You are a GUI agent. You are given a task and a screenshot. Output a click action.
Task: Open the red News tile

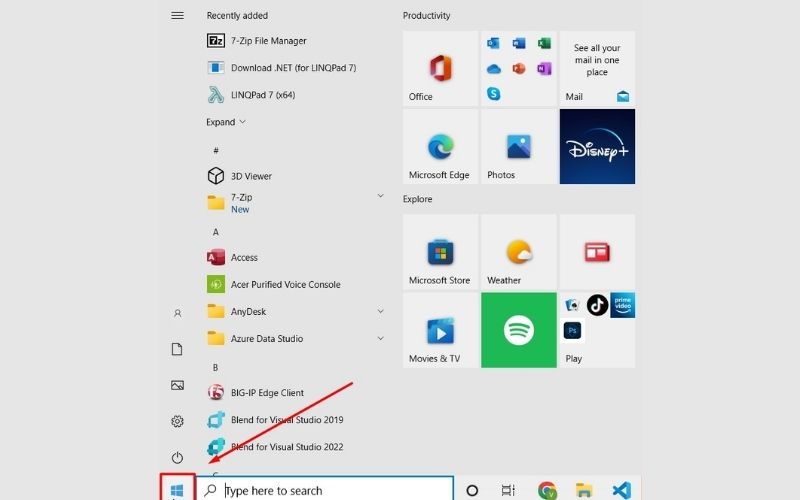coord(597,252)
